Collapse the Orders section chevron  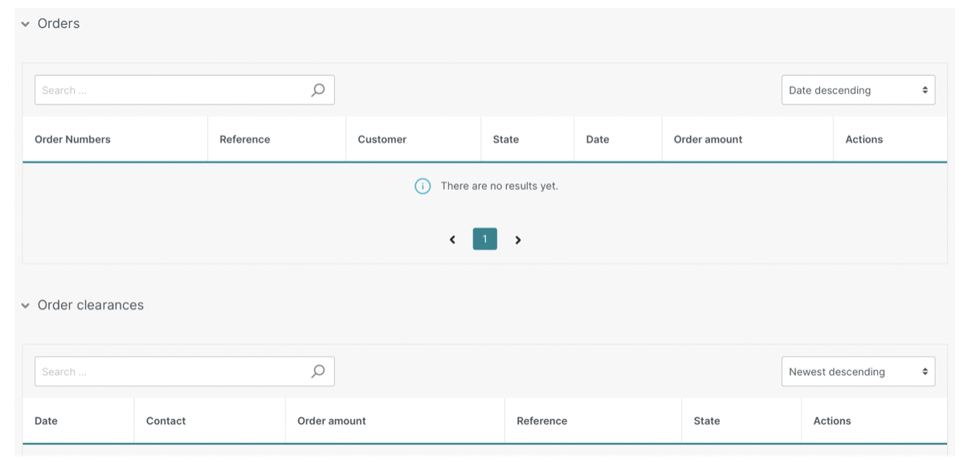pos(26,24)
